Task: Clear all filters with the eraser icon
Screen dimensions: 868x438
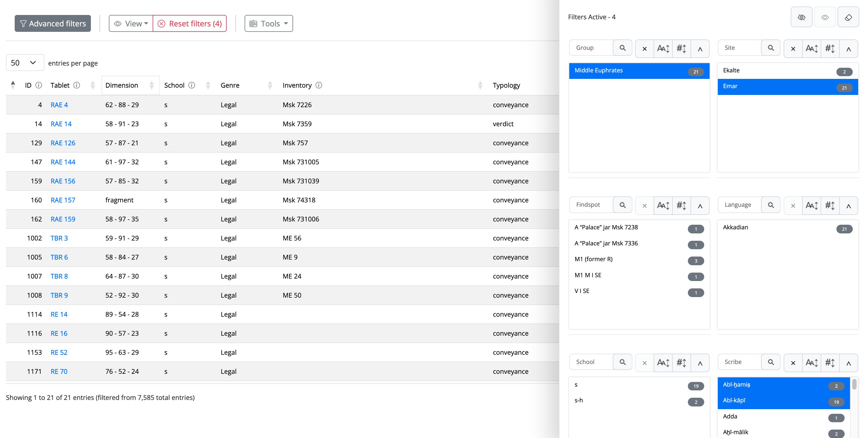Action: point(848,17)
